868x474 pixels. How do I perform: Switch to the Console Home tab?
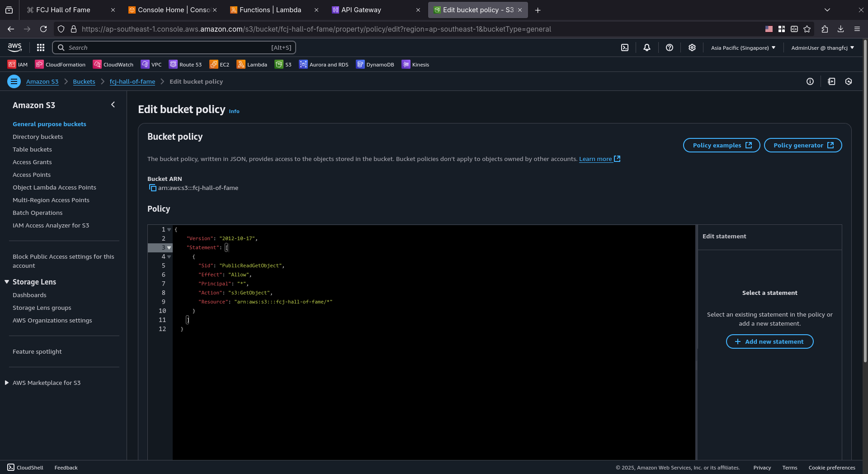pos(172,10)
